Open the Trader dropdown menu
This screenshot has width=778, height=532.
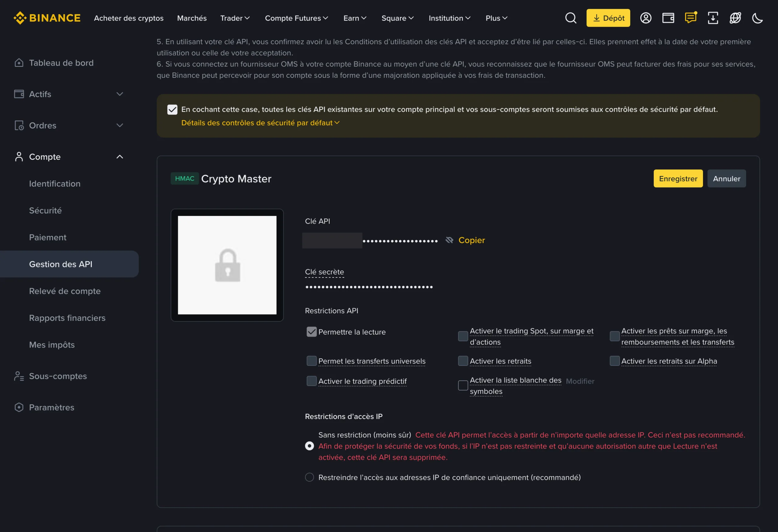(235, 18)
